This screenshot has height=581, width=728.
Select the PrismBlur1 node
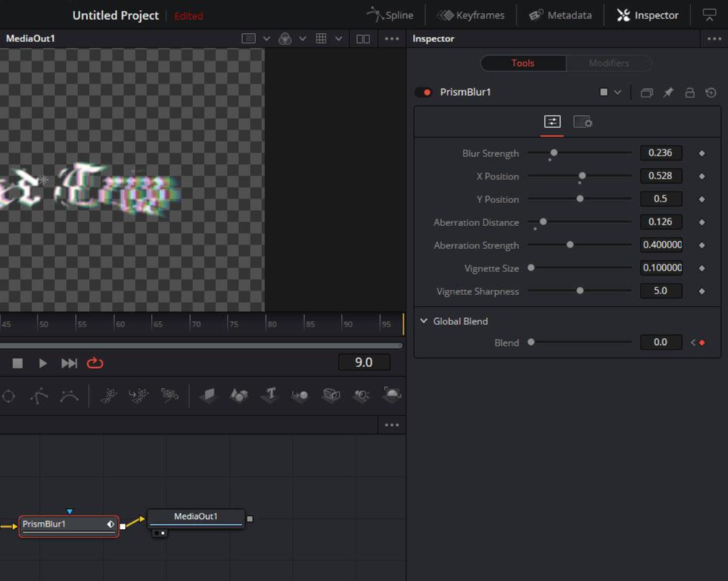pyautogui.click(x=69, y=527)
